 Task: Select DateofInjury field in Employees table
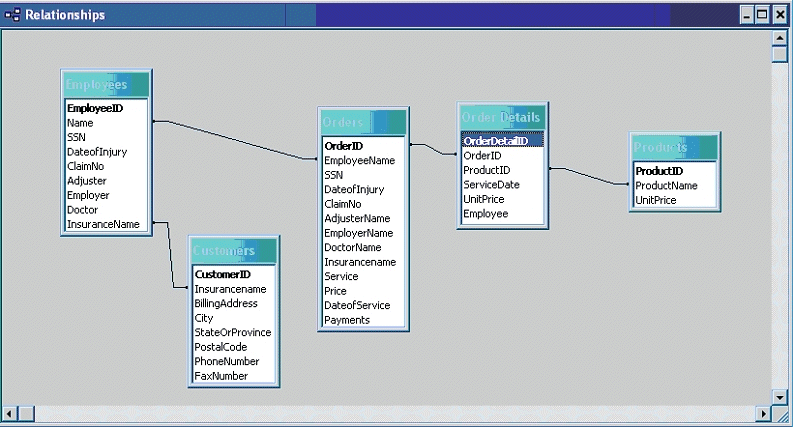tap(106, 152)
